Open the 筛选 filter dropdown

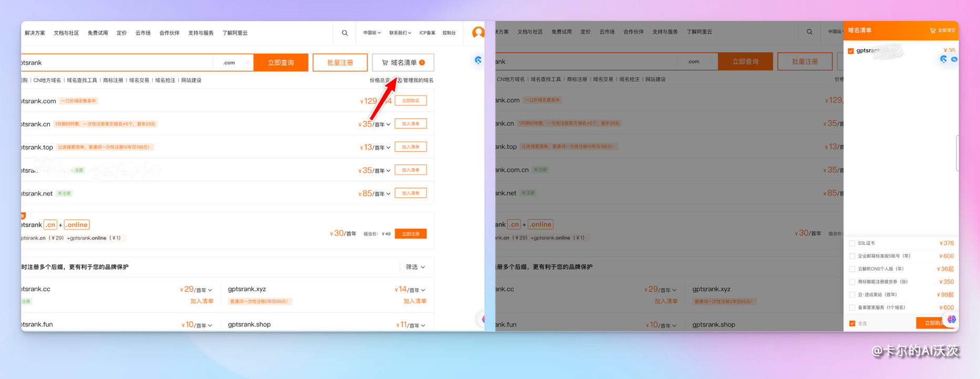(415, 267)
